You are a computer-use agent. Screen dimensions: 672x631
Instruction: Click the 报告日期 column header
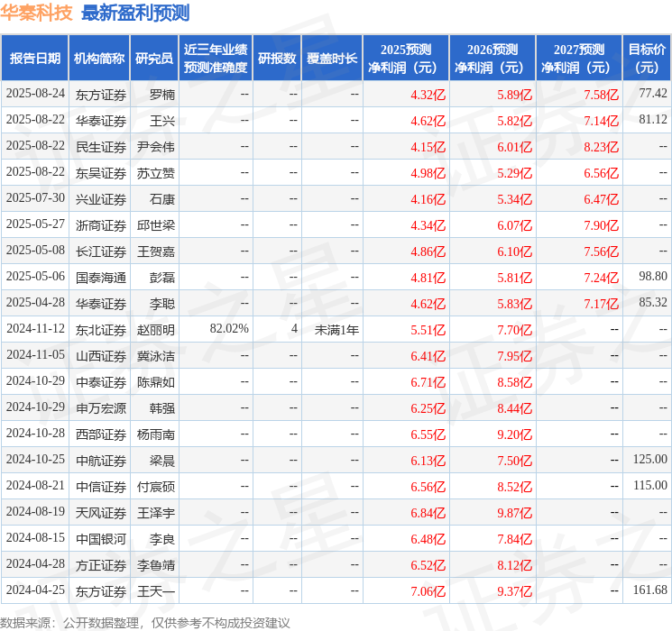pos(34,59)
